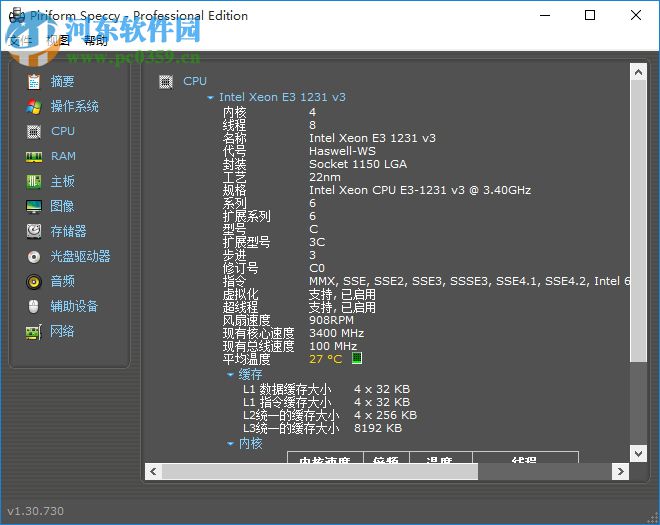This screenshot has width=660, height=525.
Task: Open the Motherboard (主板) section
Action: point(63,181)
